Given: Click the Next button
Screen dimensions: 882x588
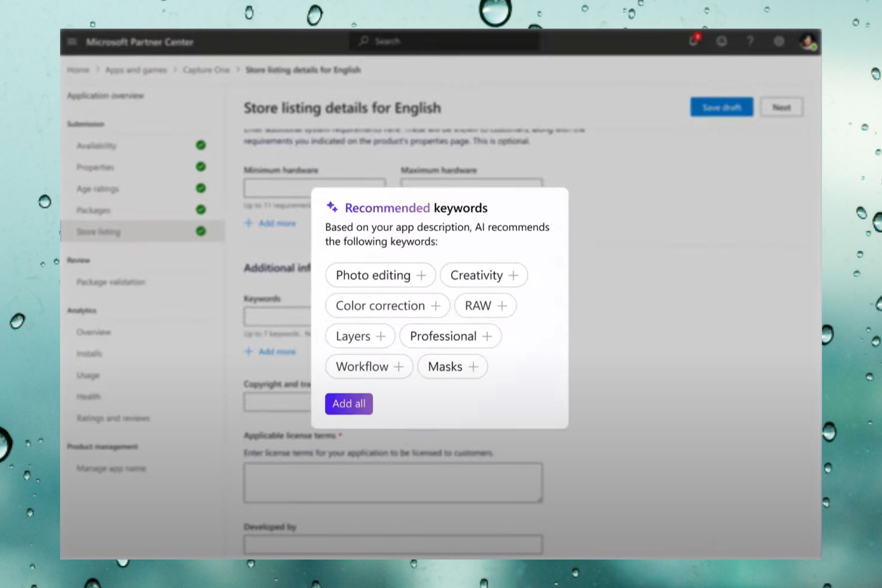Looking at the screenshot, I should (781, 107).
